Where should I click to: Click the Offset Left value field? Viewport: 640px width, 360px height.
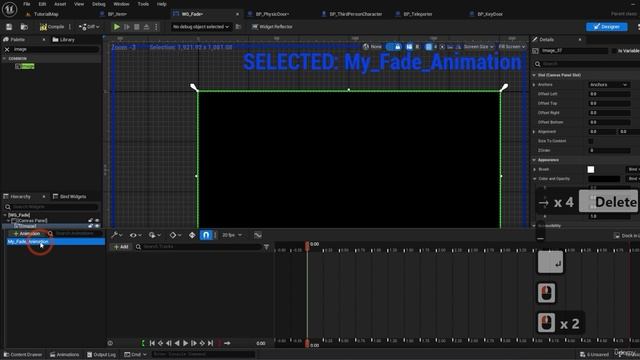[x=609, y=94]
